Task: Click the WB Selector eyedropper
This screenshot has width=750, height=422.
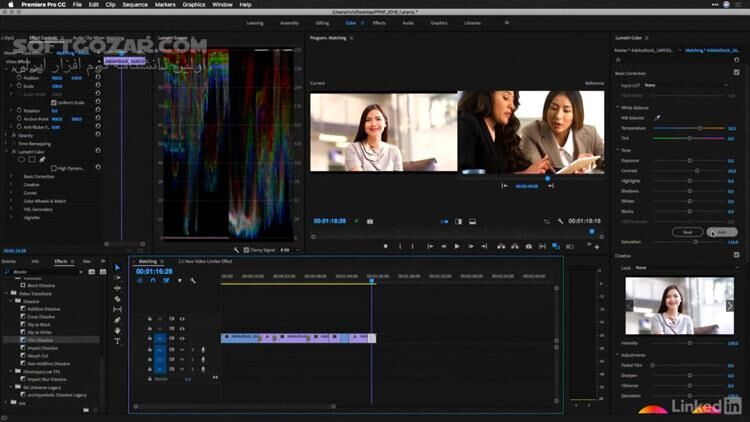Action: tap(658, 118)
